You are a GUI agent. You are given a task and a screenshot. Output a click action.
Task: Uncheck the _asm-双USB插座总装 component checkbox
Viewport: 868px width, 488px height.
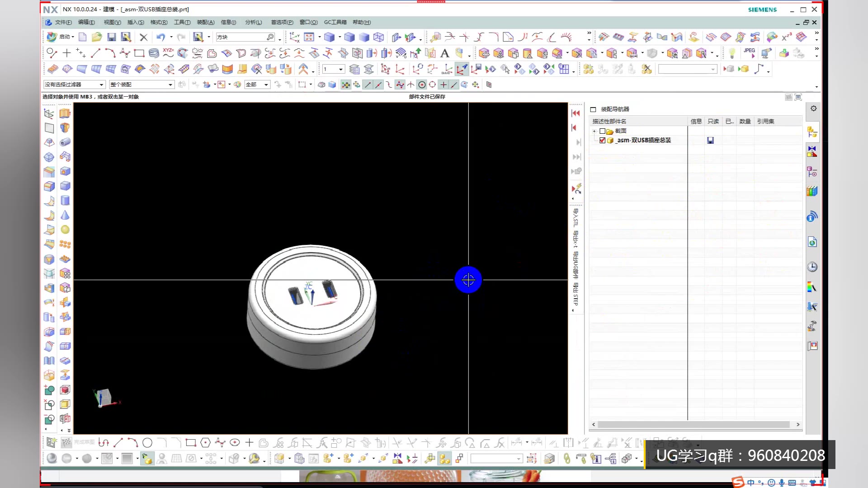[x=602, y=141]
